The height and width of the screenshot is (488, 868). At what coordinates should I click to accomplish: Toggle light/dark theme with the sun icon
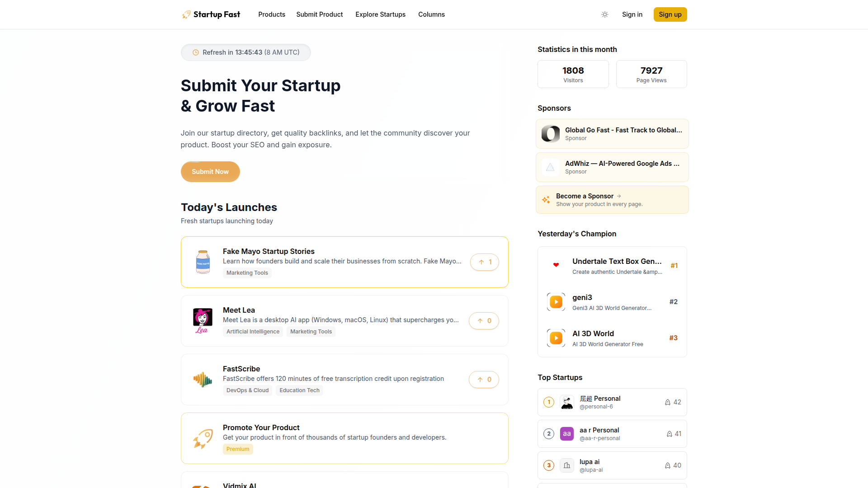click(604, 14)
